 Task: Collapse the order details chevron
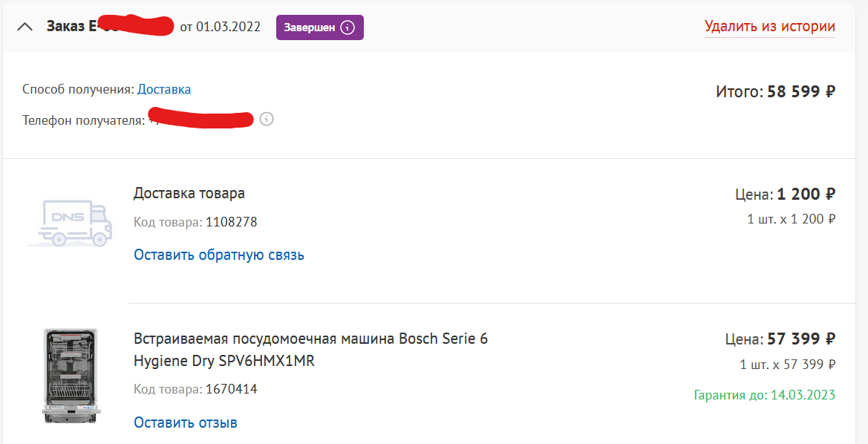point(25,27)
